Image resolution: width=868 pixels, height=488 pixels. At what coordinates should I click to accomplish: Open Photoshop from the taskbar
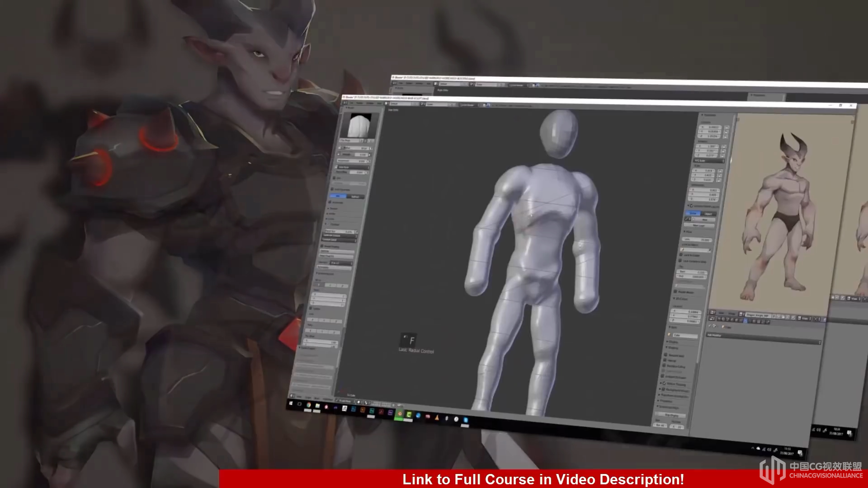(x=354, y=409)
